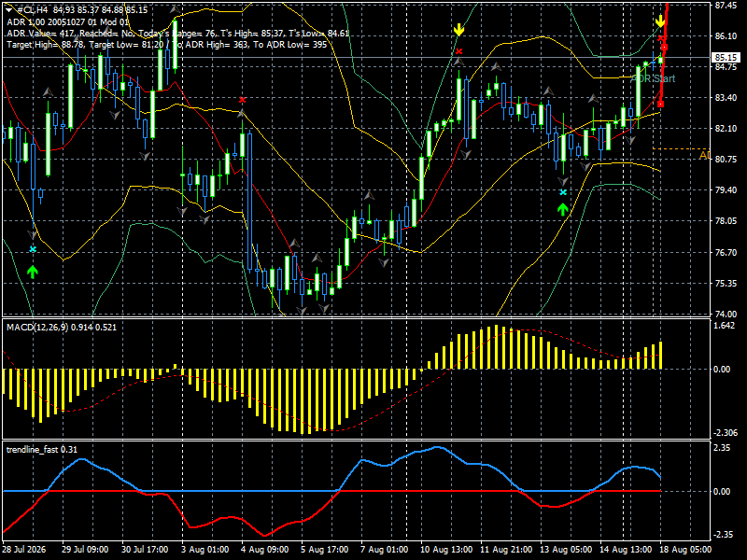Click the 2.35 trendline_fast scale value

(722, 448)
